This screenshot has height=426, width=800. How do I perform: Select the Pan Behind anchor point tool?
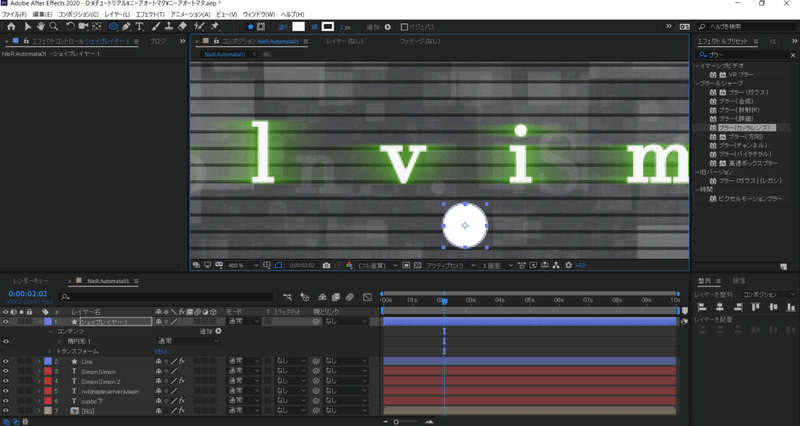[x=96, y=27]
